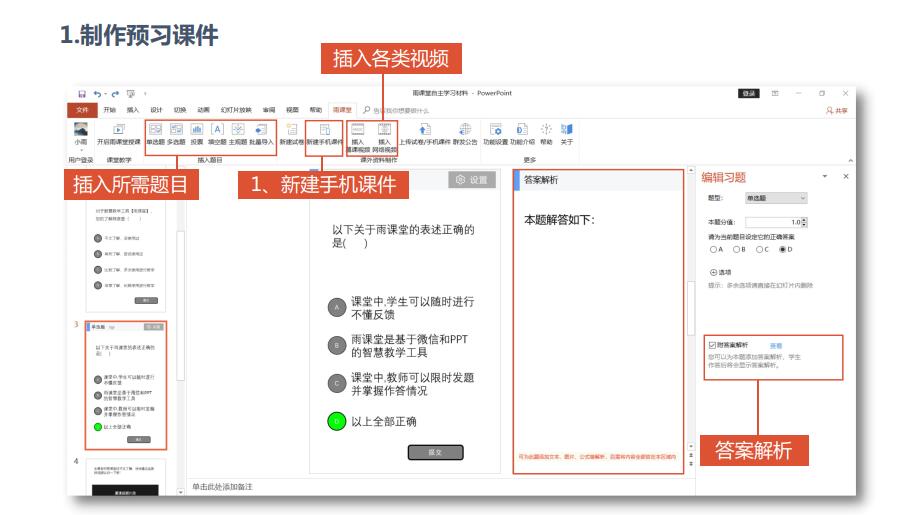Screen dimensions: 921x515
Task: Open 群发公告 group announcement
Action: (465, 134)
